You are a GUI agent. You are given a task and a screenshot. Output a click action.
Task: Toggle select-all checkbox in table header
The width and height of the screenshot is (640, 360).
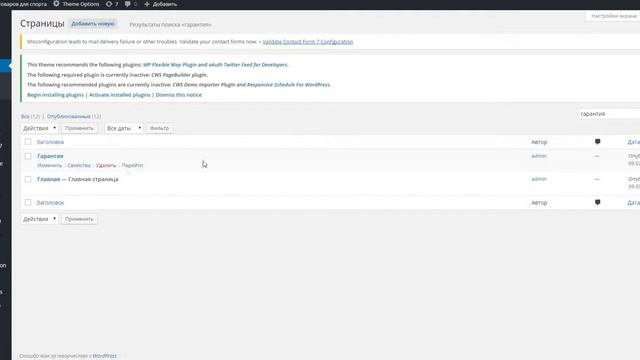click(x=28, y=142)
